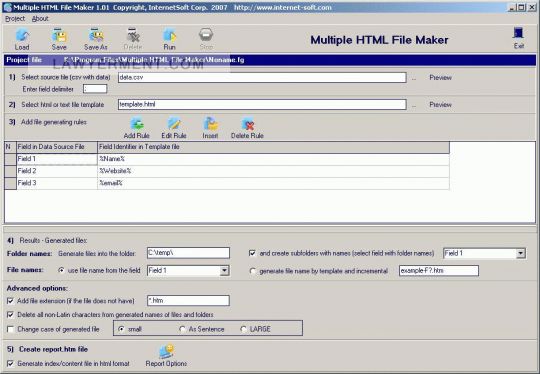Toggle Delete all non-Latin characters checkbox
Viewport: 540px width, 374px height.
pyautogui.click(x=10, y=314)
